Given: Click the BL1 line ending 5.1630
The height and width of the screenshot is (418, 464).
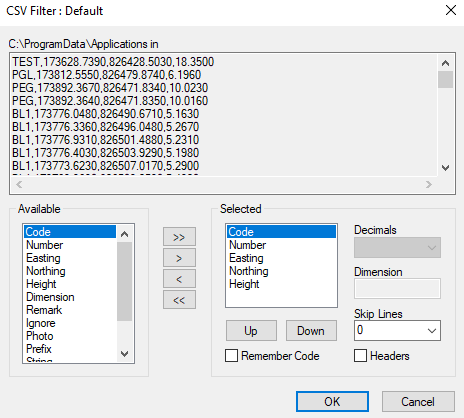Looking at the screenshot, I should (106, 114).
